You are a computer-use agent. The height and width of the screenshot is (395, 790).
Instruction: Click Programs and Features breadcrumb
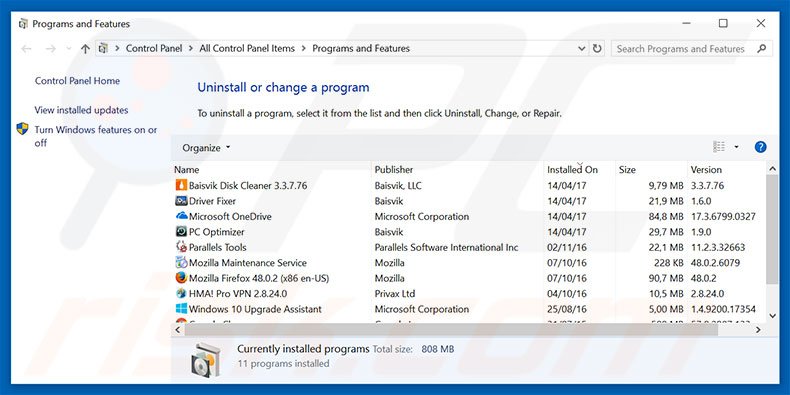(361, 49)
